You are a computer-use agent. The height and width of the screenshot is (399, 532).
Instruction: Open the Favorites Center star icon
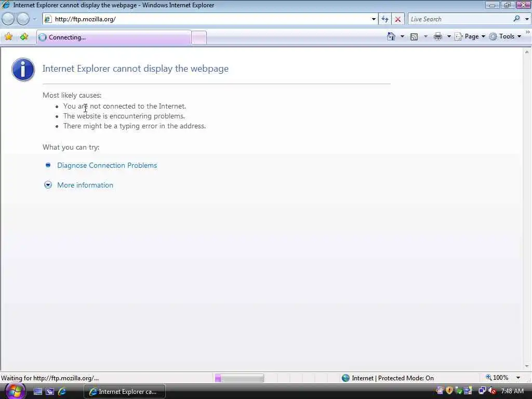tap(8, 37)
